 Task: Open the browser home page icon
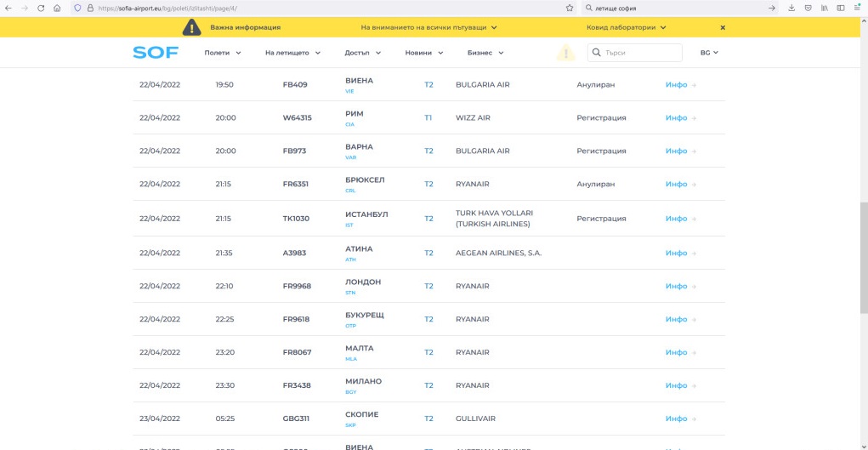pyautogui.click(x=57, y=9)
